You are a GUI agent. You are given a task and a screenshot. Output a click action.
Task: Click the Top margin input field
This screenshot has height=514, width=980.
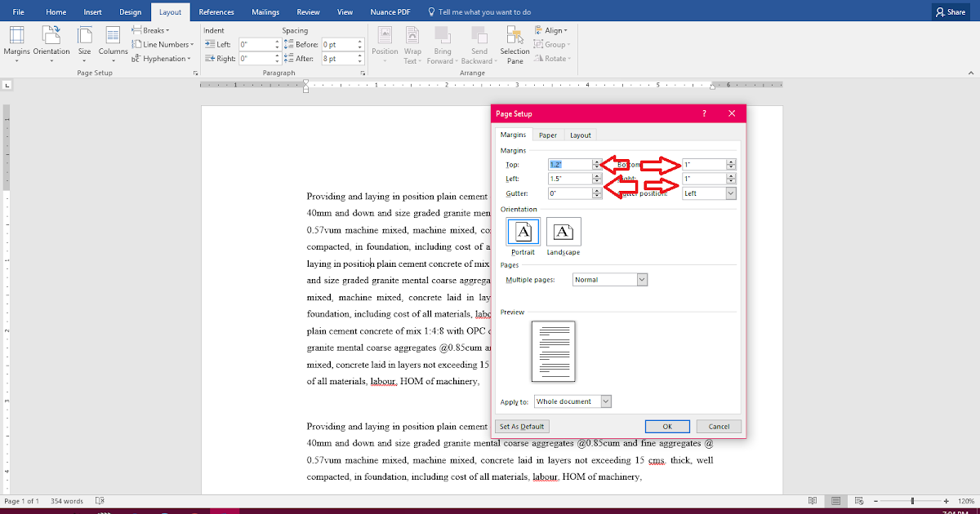[x=569, y=165]
